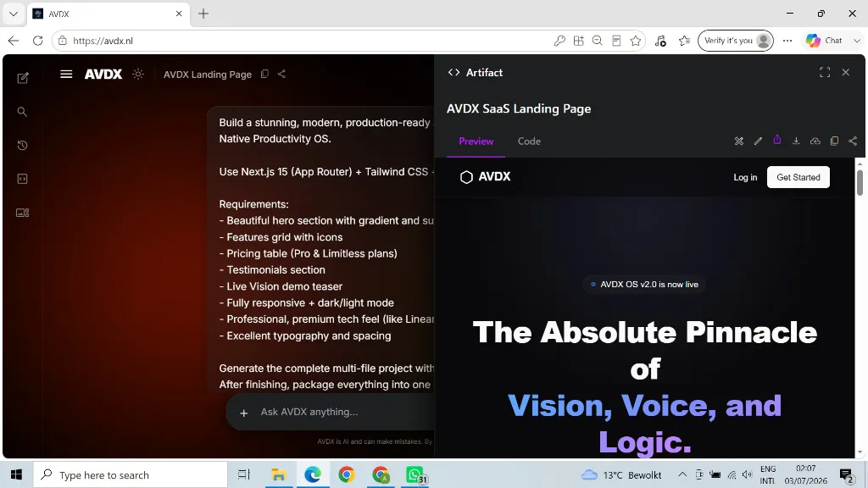868x488 pixels.
Task: Open the tab actions dropdown
Action: pos(14,14)
